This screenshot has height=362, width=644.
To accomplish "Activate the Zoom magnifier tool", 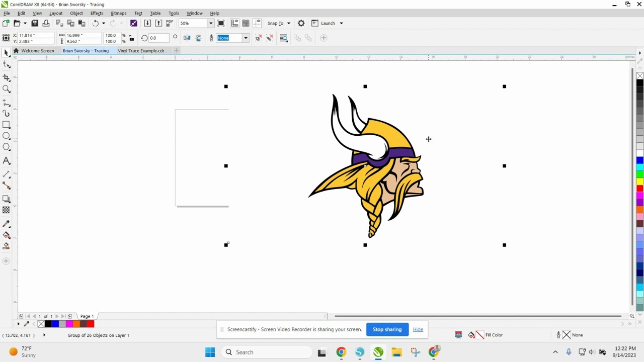I will point(6,89).
